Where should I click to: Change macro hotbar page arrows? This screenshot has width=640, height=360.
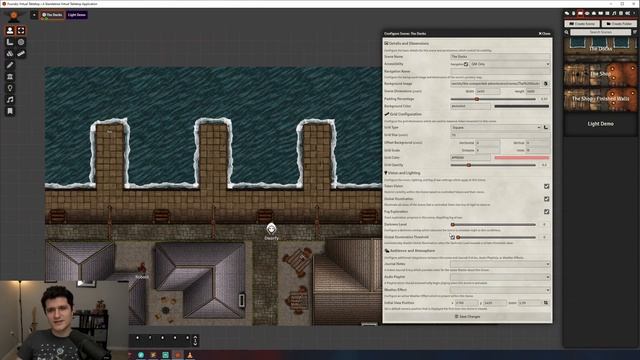pyautogui.click(x=195, y=340)
